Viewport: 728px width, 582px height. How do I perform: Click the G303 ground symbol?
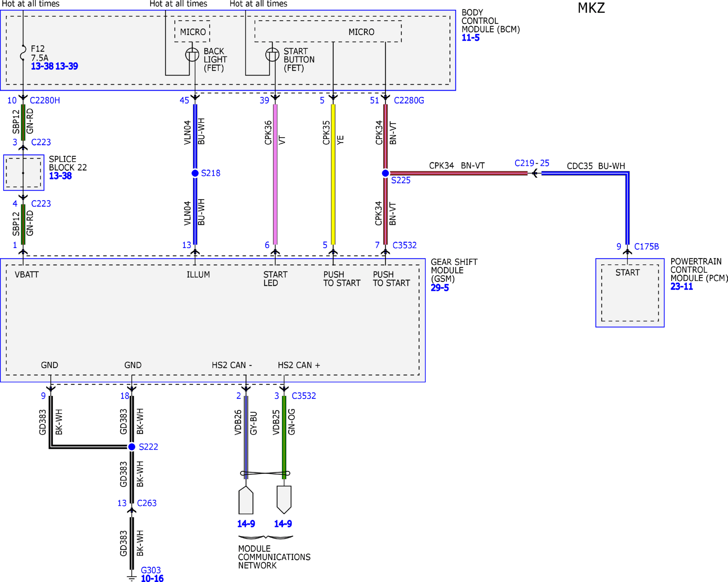click(x=132, y=578)
